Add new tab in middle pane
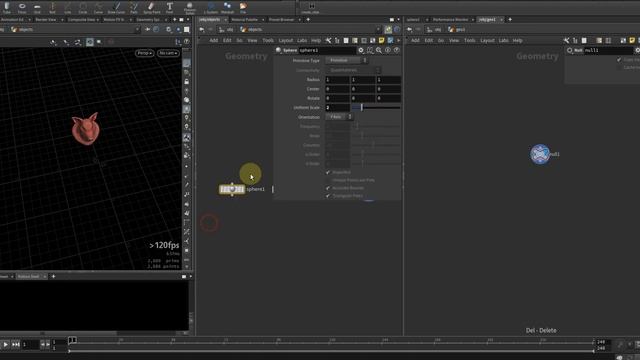The width and height of the screenshot is (640, 360). coord(308,20)
